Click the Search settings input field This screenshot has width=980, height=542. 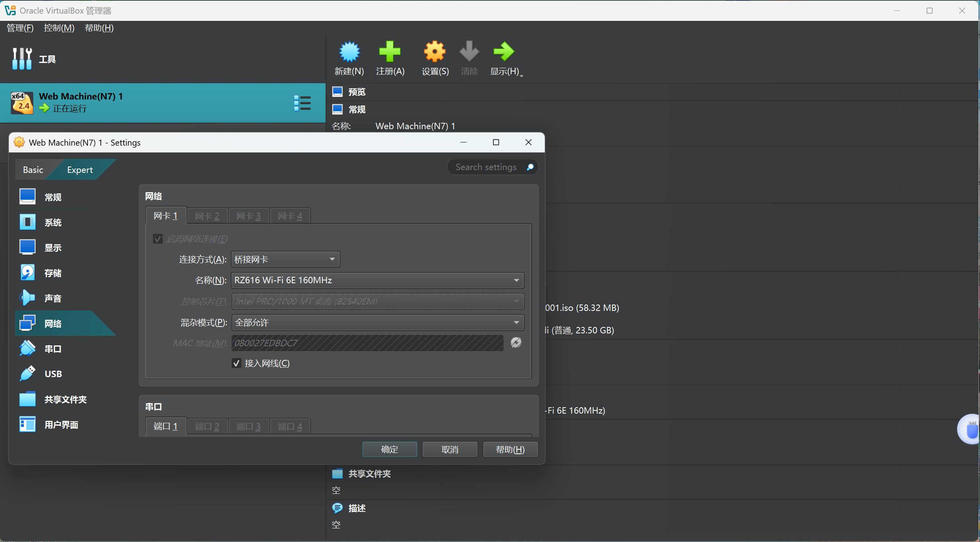pyautogui.click(x=493, y=167)
